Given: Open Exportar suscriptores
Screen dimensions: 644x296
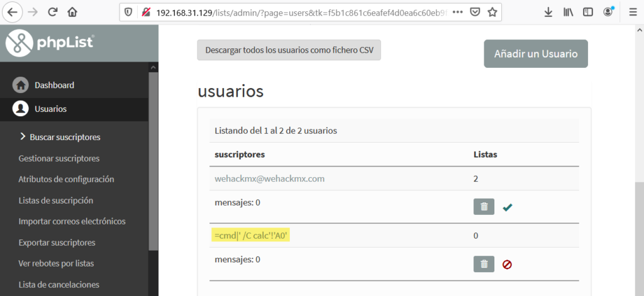Looking at the screenshot, I should pos(57,243).
